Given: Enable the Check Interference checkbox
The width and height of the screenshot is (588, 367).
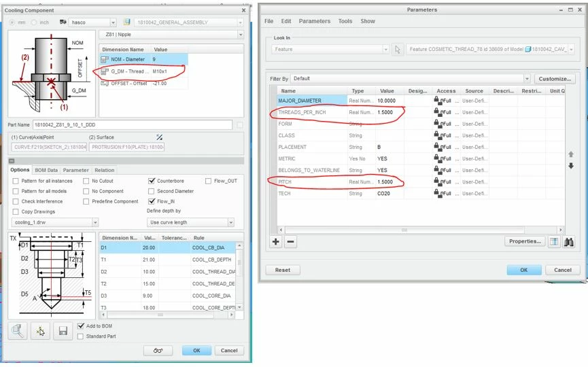Looking at the screenshot, I should (16, 201).
